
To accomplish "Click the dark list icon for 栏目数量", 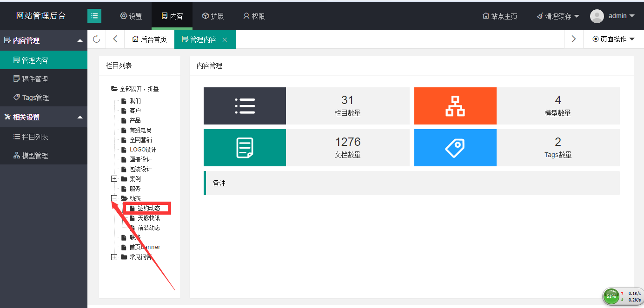I will click(245, 106).
